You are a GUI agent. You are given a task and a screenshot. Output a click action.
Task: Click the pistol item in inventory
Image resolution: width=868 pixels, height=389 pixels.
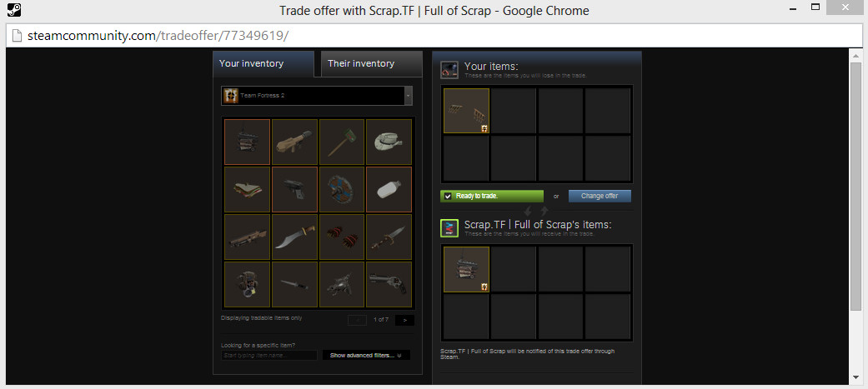coord(294,189)
